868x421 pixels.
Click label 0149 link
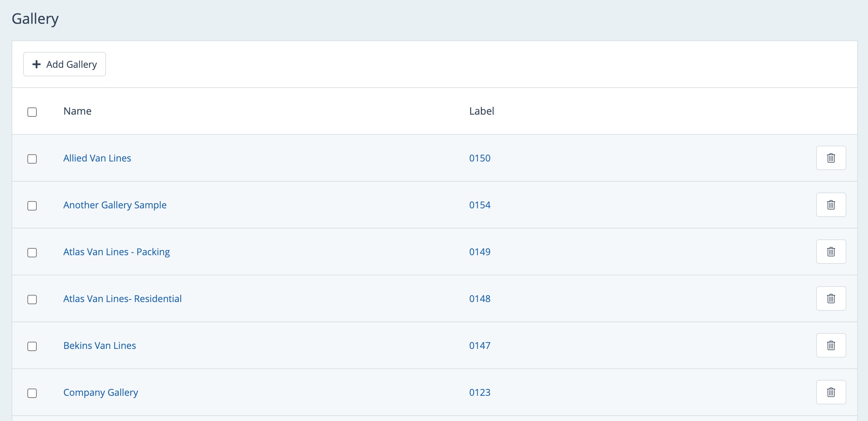[480, 252]
